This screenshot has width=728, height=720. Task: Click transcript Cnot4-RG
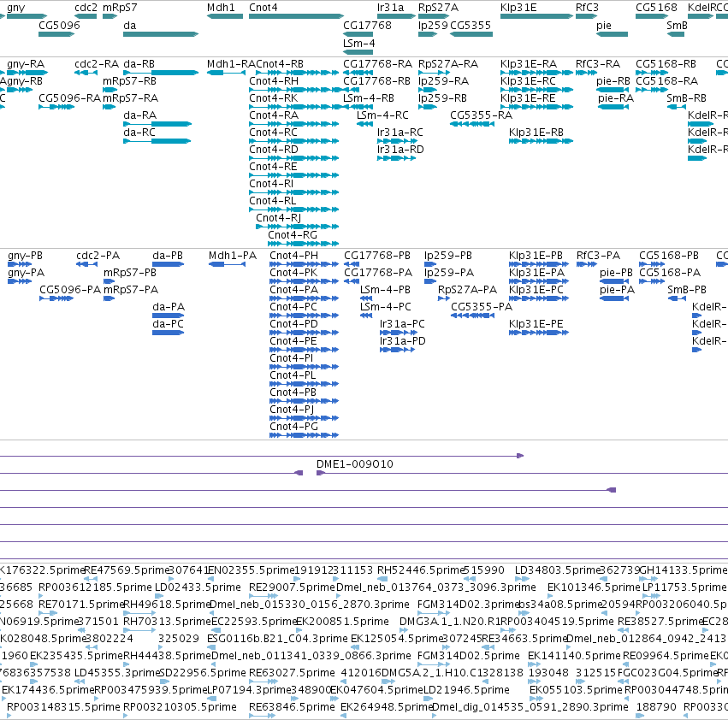[293, 235]
